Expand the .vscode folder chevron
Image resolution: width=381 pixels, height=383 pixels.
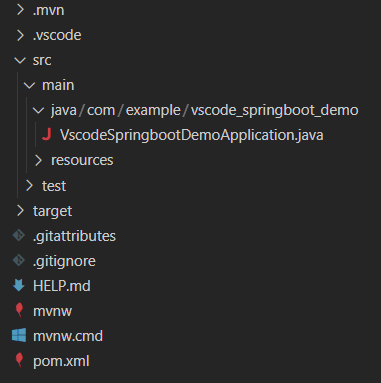tap(20, 35)
